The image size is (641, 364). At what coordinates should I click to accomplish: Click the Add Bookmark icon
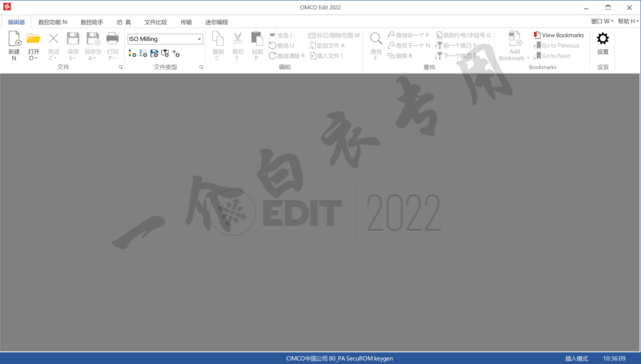(515, 39)
